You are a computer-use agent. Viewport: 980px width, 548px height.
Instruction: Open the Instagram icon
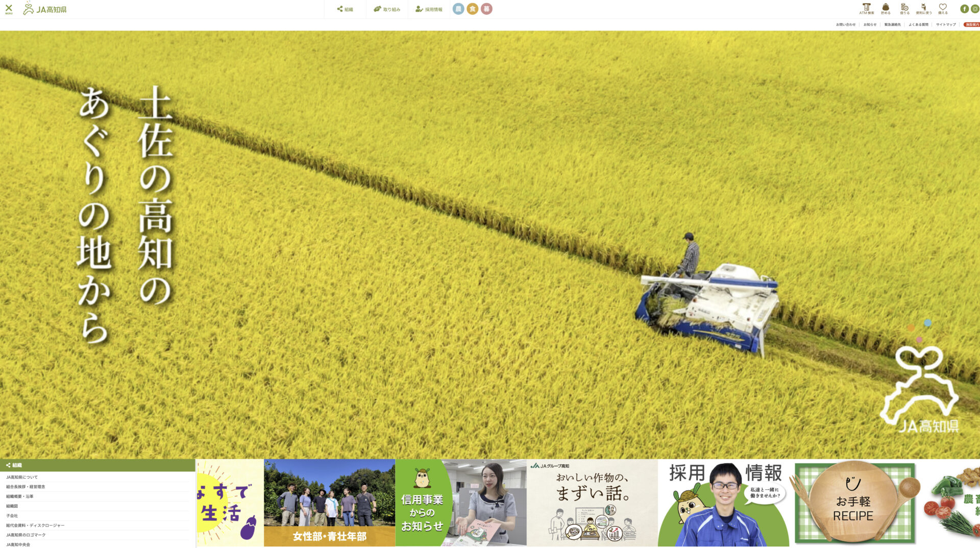[x=975, y=9]
